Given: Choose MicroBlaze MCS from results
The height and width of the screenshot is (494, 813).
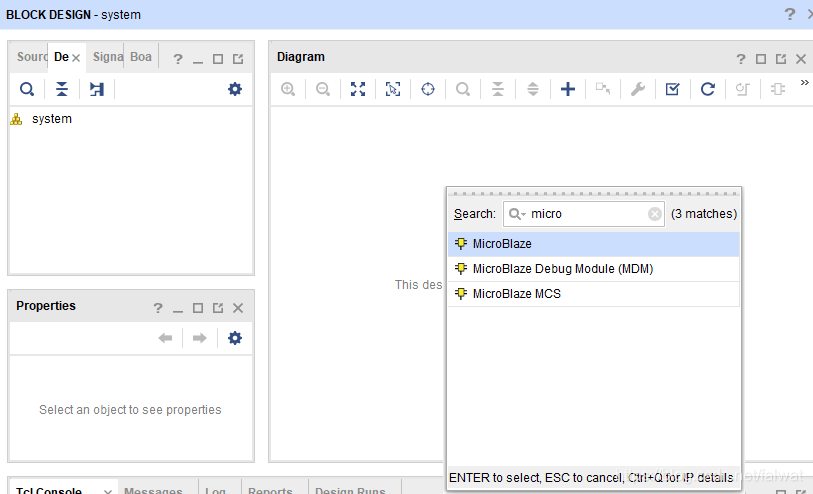Looking at the screenshot, I should 594,293.
